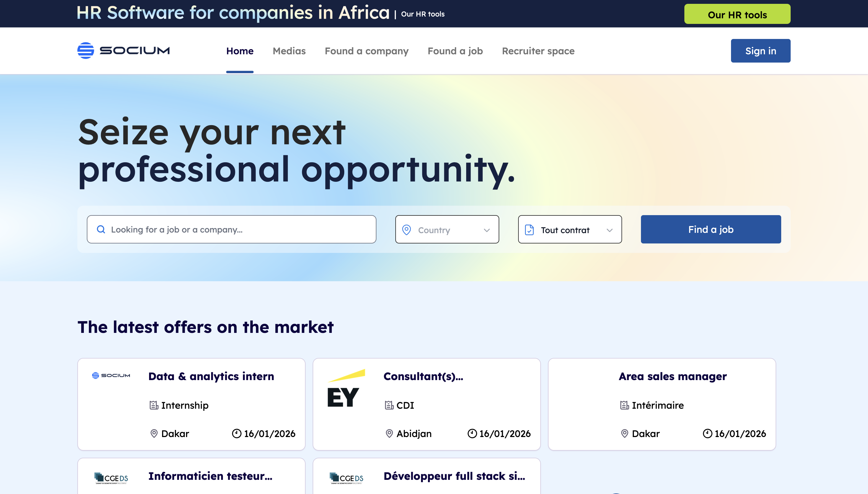This screenshot has width=868, height=494.
Task: Click the location pin icon in the Country field
Action: 406,230
